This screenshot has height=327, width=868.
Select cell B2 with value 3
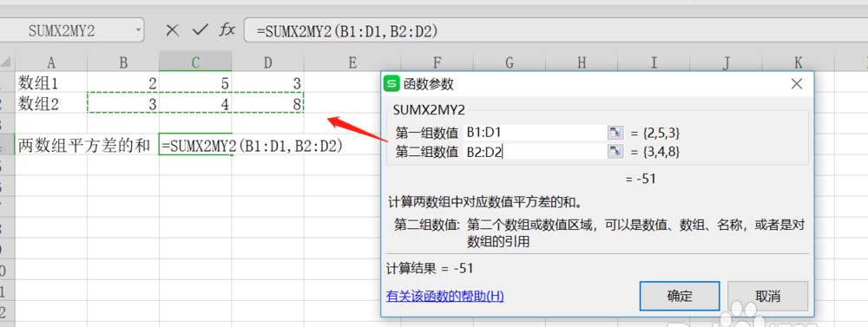point(123,103)
